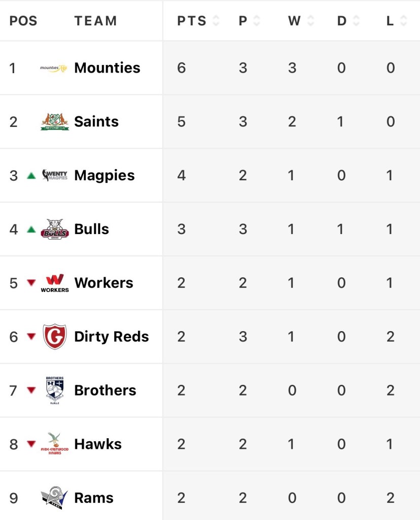
Task: Click the Saints team logo
Action: point(54,122)
